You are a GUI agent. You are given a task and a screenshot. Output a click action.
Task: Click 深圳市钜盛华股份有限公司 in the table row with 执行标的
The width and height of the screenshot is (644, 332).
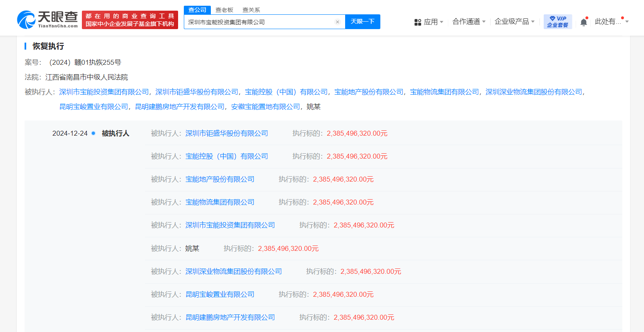[227, 133]
